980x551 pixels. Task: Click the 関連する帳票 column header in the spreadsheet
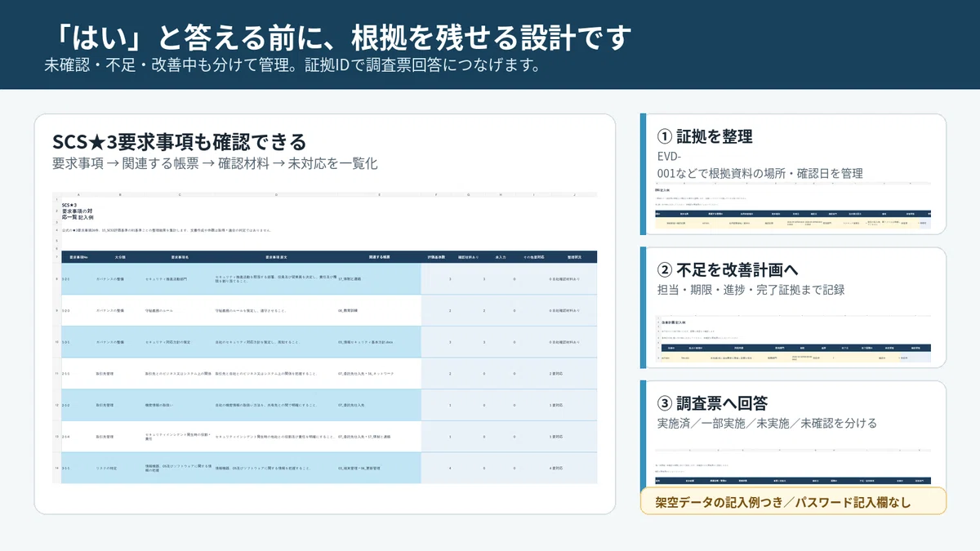click(x=379, y=256)
